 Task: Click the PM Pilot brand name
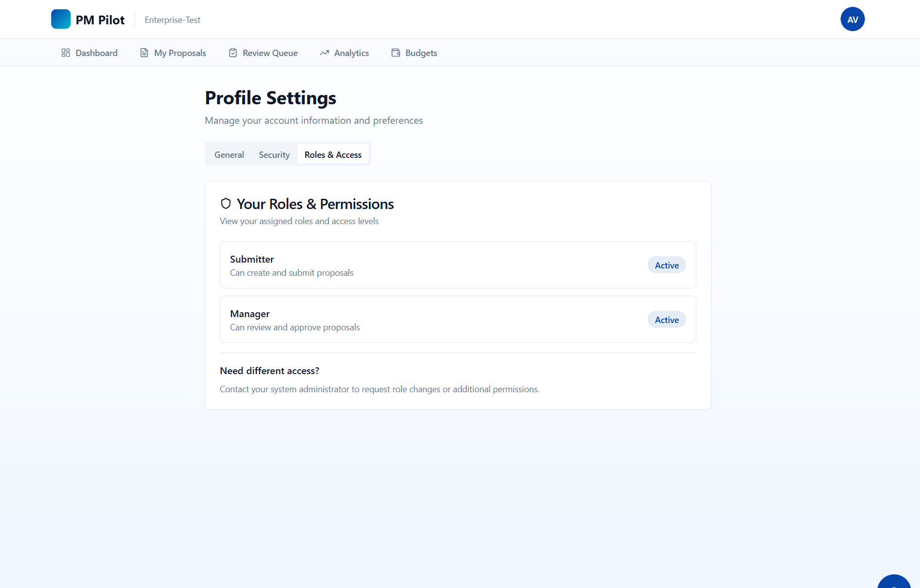coord(100,20)
